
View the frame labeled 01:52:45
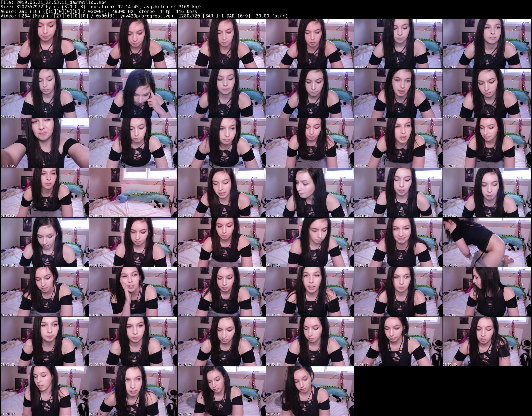(x=398, y=341)
